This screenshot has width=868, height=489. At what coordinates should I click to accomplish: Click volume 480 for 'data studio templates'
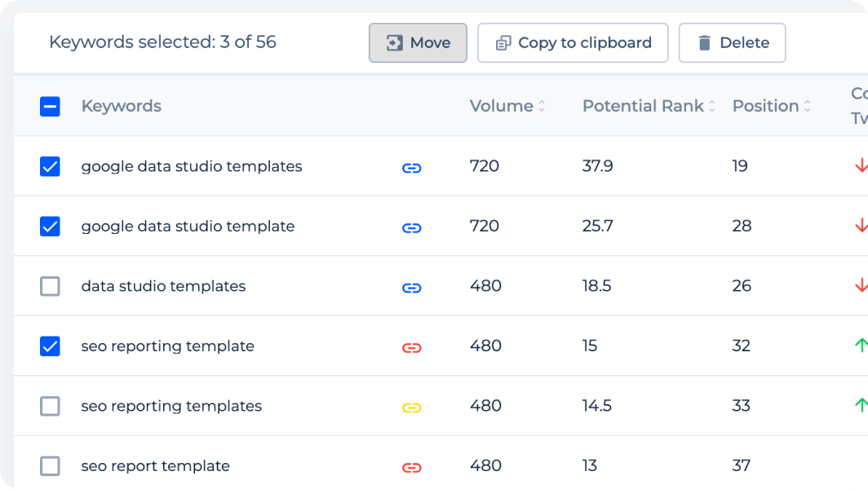coord(485,286)
